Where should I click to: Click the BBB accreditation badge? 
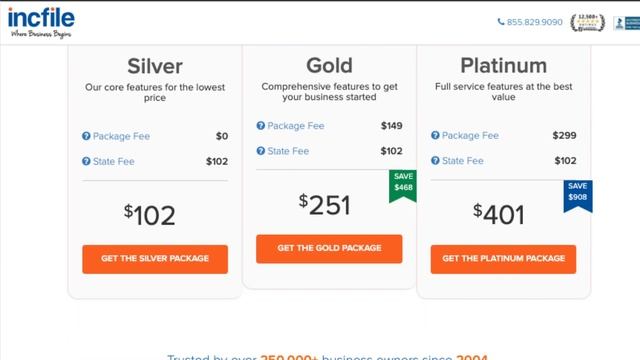(x=627, y=23)
